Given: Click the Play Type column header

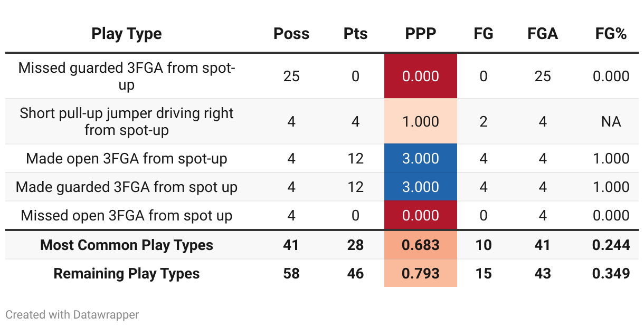Looking at the screenshot, I should 127,34.
